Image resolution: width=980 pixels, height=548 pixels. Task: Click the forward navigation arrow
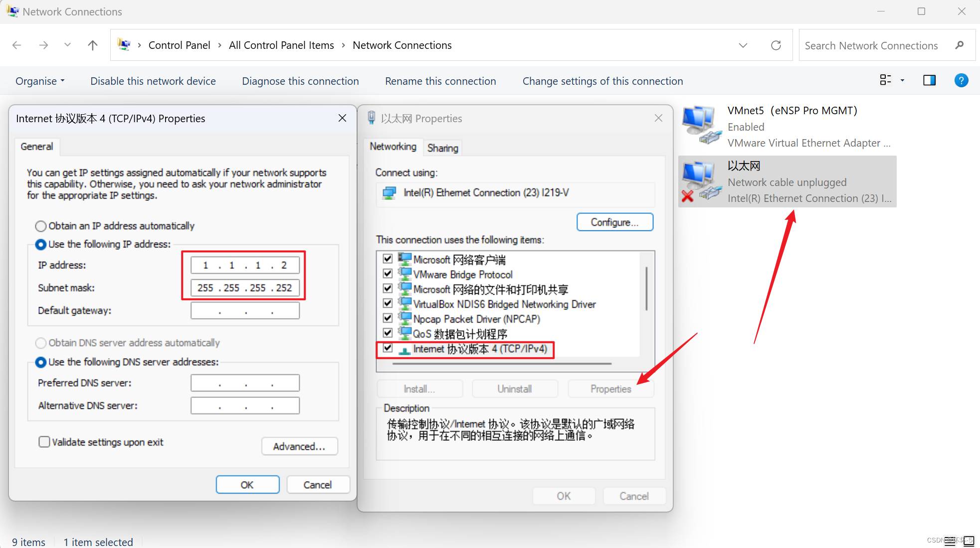[x=43, y=45]
